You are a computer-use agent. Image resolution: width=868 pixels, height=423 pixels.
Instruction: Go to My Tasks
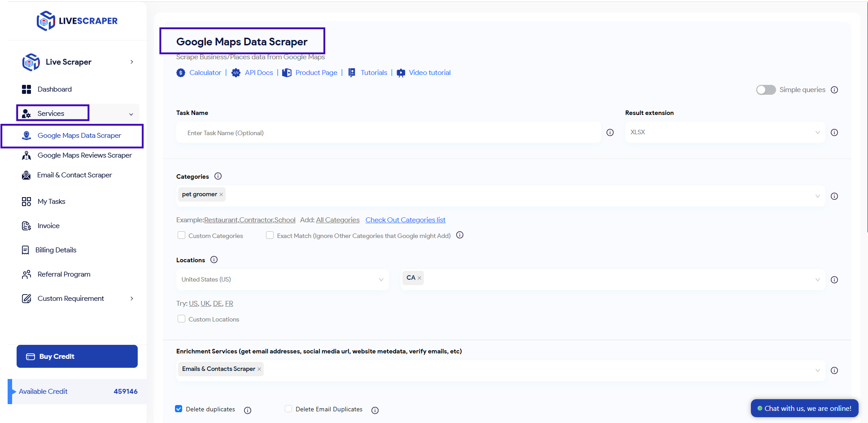pyautogui.click(x=52, y=202)
